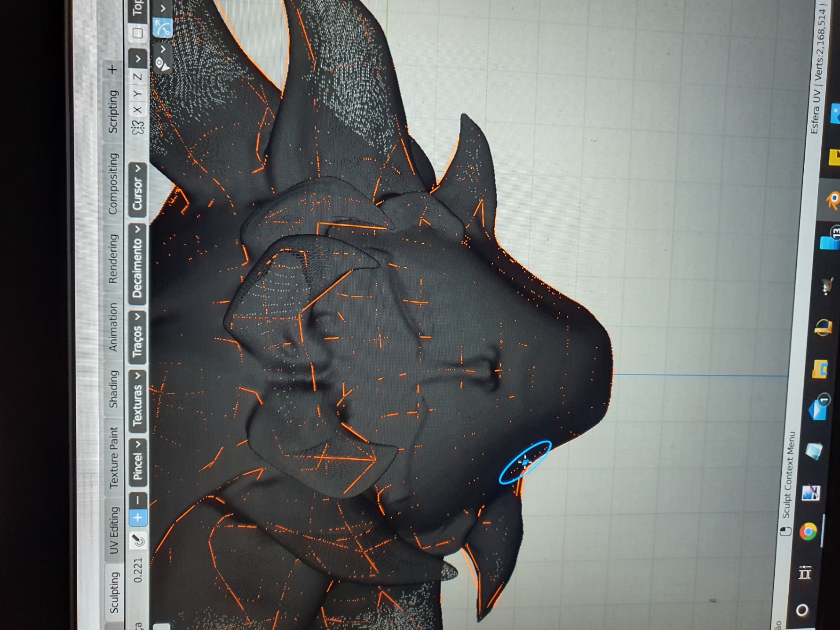Toggle Z axis symmetry
Viewport: 840px width, 630px height.
tap(137, 77)
